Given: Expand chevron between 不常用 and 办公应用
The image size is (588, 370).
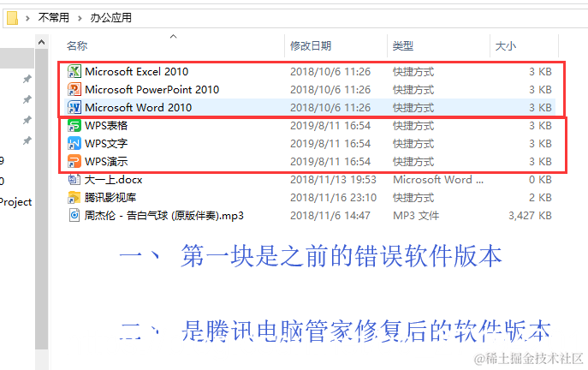Looking at the screenshot, I should [80, 18].
